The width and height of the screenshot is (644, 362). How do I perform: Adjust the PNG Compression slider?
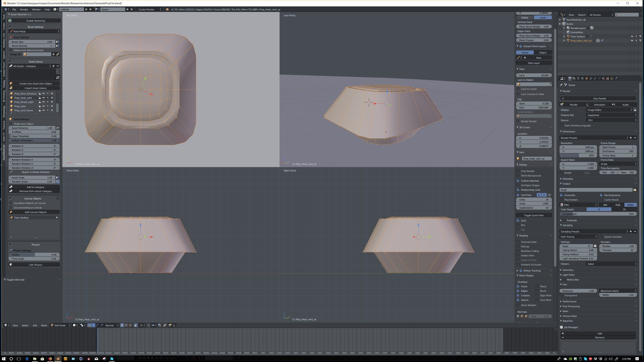click(598, 214)
